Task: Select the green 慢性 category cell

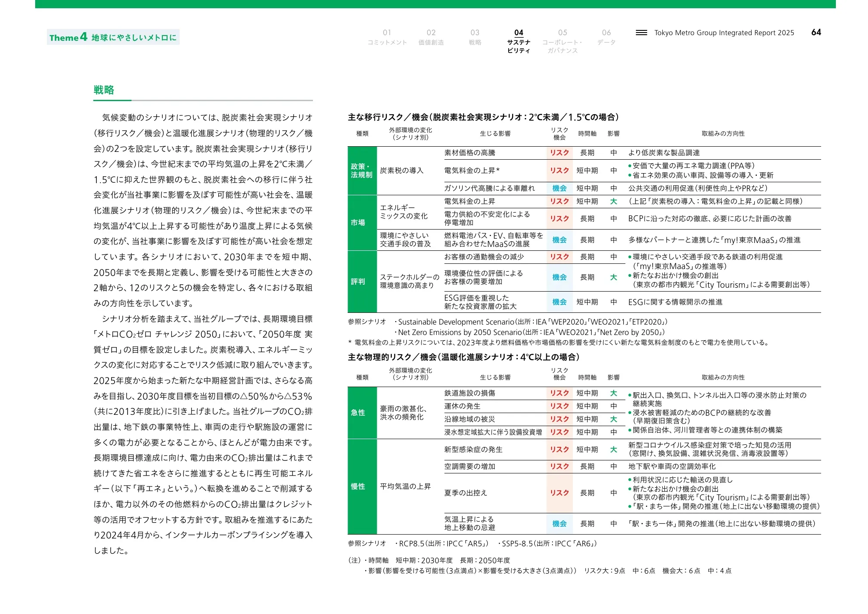Action: pos(362,486)
